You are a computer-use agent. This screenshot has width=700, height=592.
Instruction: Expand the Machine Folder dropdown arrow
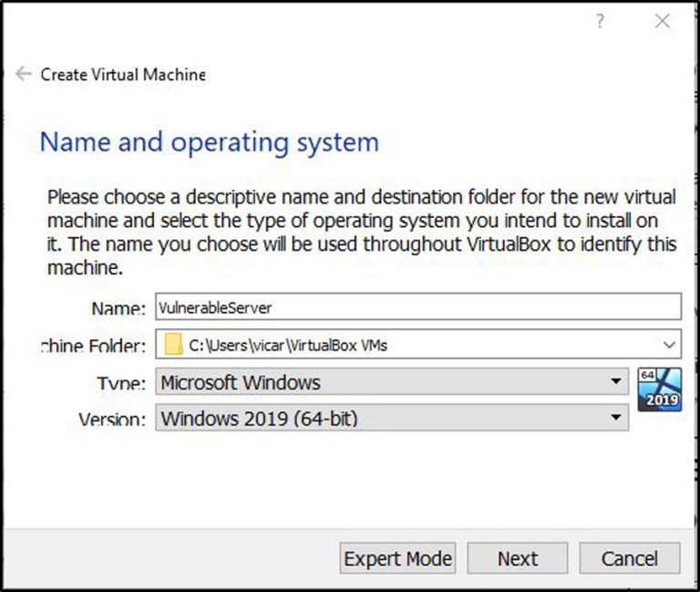670,345
